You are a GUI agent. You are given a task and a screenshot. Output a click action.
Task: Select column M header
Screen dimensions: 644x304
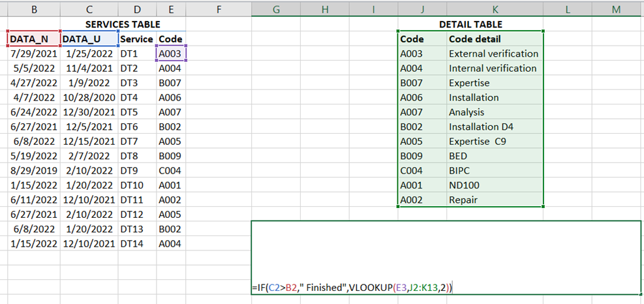pos(617,8)
